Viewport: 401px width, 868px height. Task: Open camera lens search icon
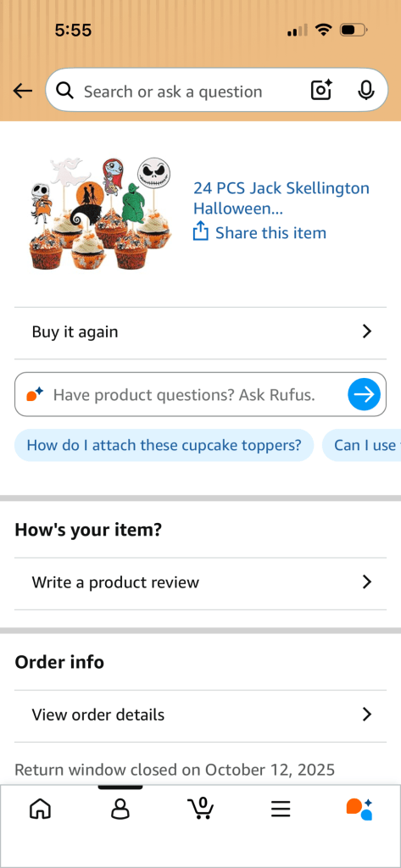[x=321, y=90]
